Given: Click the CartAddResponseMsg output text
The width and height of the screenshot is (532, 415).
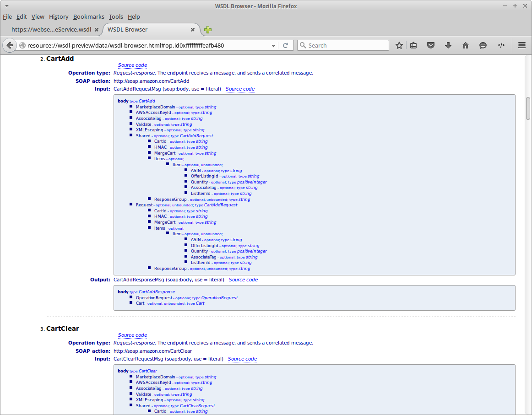Looking at the screenshot, I should (139, 280).
